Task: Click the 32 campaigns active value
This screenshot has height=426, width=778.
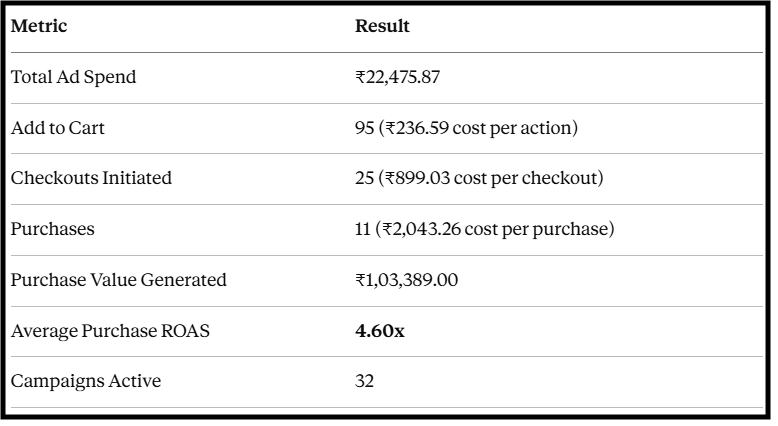Action: pos(364,381)
